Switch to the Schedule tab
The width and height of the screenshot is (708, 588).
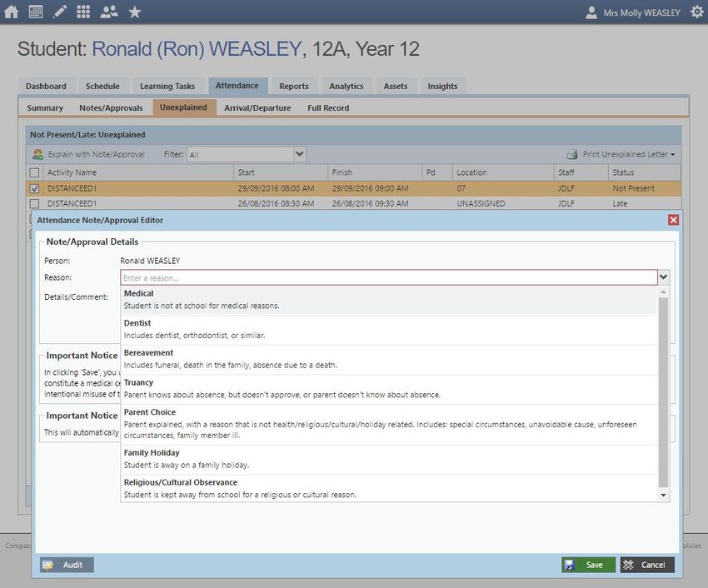point(102,87)
